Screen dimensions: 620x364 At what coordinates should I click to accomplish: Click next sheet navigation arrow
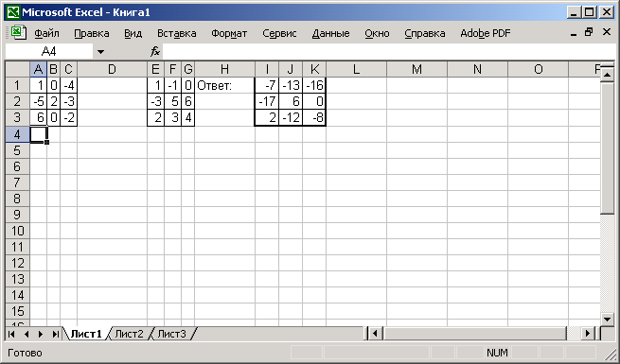click(x=41, y=334)
